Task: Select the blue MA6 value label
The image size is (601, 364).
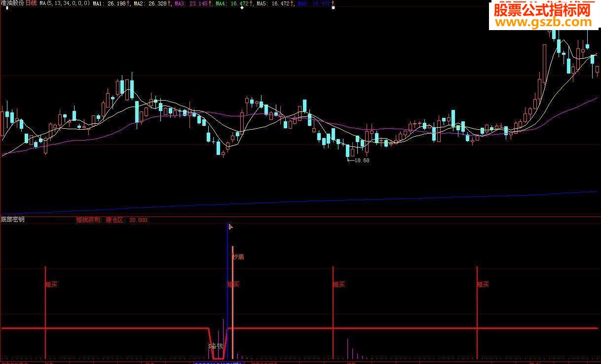Action: 315,3
